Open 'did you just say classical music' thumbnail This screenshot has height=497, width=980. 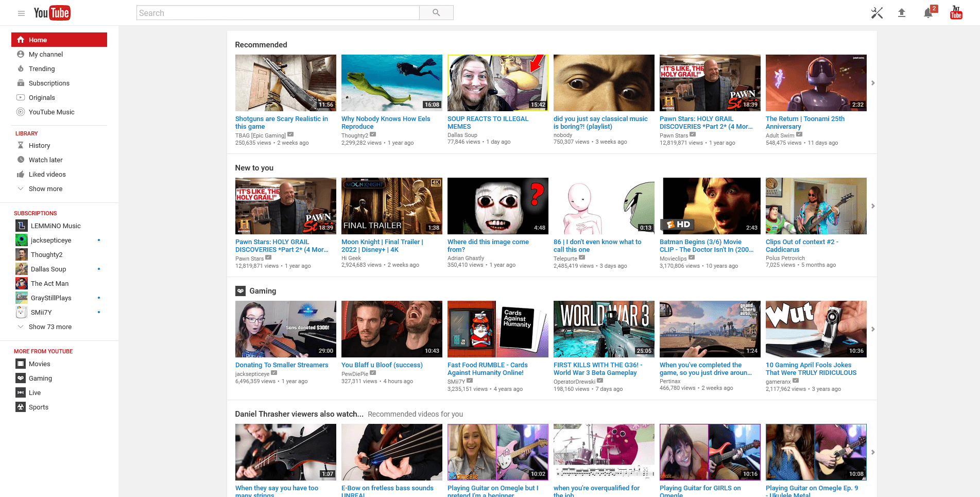[604, 83]
